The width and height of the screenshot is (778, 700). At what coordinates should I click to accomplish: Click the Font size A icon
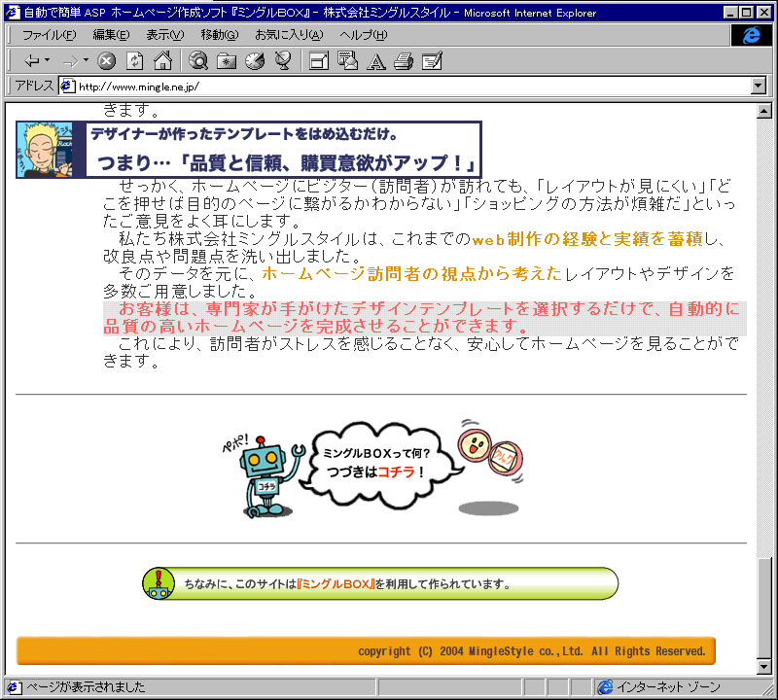click(376, 61)
